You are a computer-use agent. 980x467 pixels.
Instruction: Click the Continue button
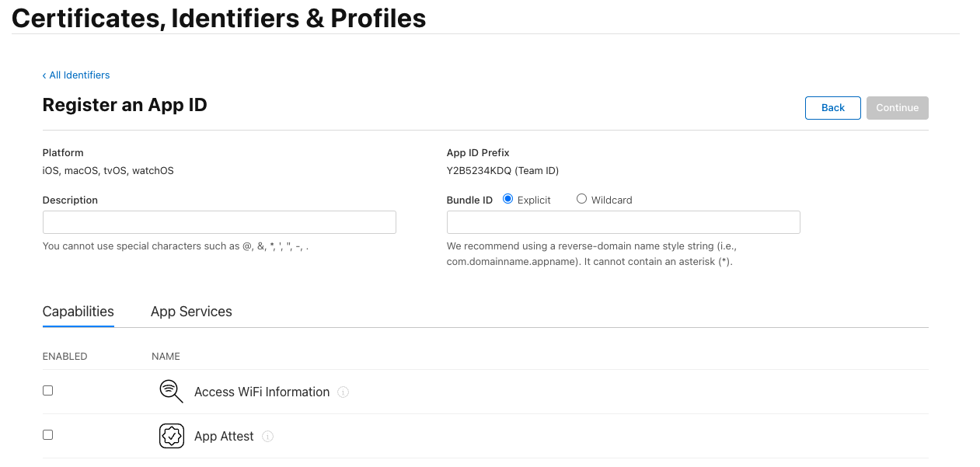[x=897, y=107]
